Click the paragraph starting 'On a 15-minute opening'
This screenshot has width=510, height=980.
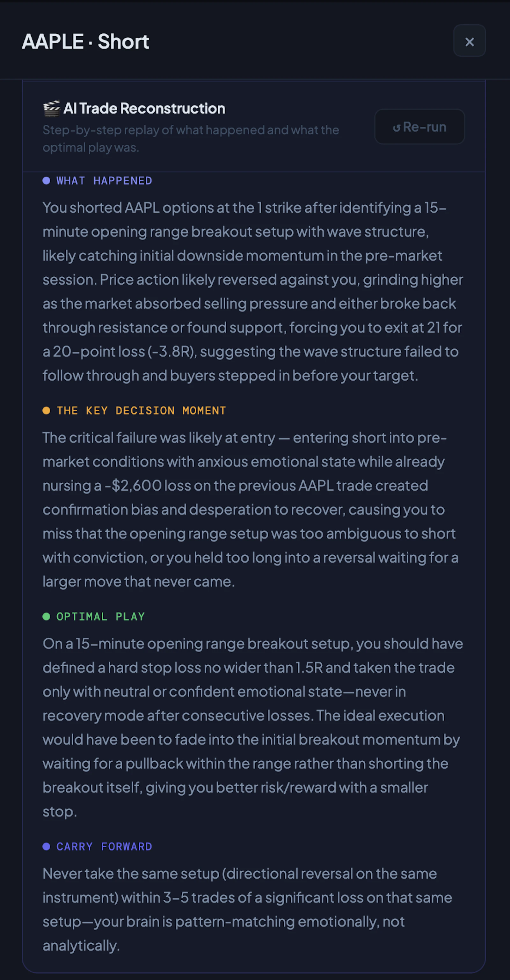point(252,728)
